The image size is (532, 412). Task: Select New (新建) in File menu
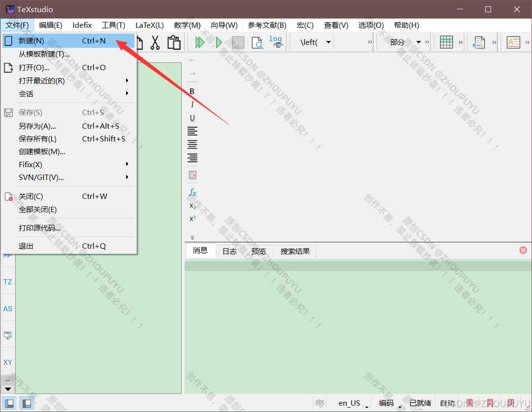[69, 41]
